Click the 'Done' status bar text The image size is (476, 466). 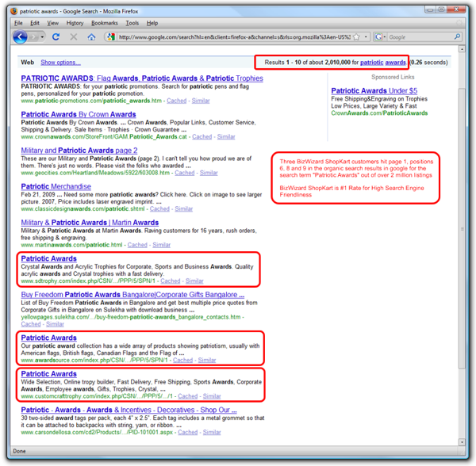point(19,451)
